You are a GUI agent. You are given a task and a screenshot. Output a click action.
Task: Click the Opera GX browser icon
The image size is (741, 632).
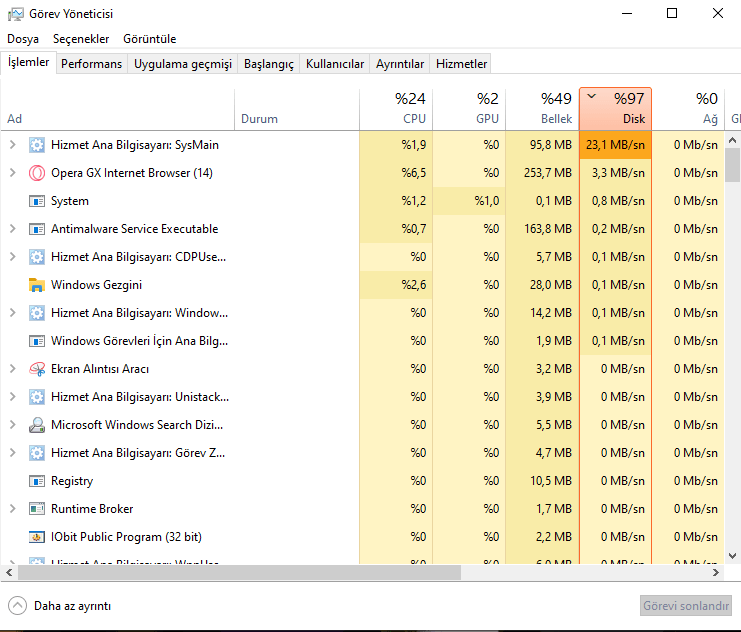pos(37,173)
